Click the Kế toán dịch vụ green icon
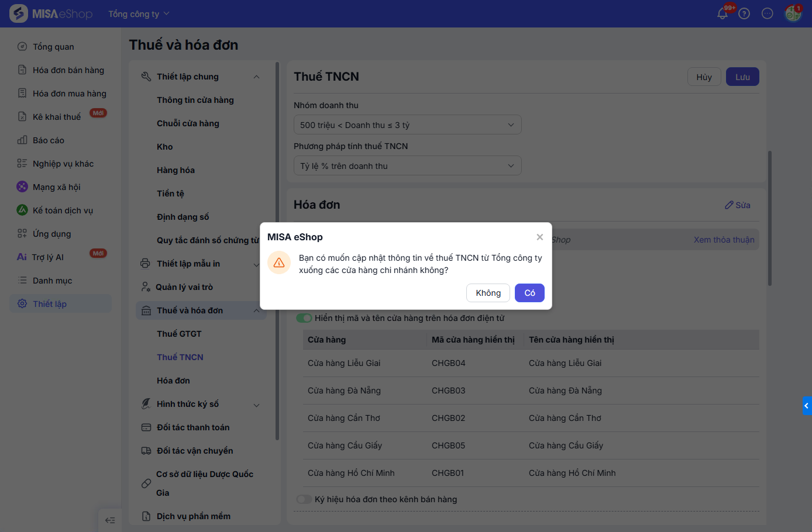 [22, 210]
